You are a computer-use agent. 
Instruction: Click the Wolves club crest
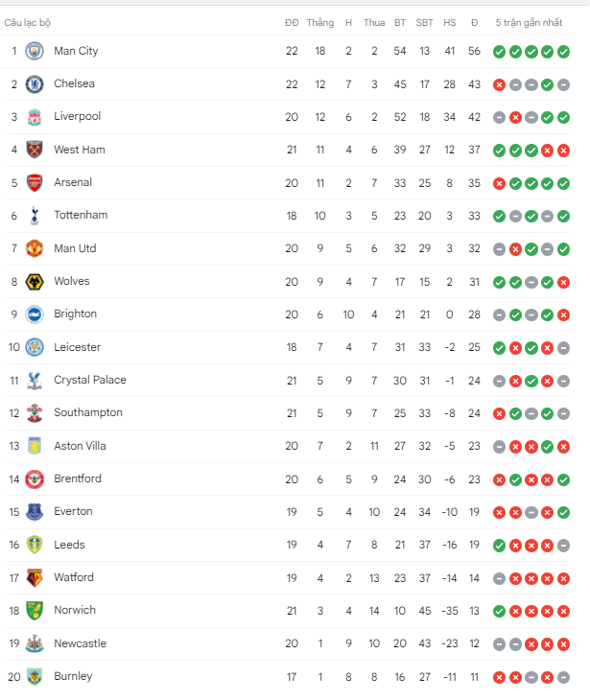[35, 282]
